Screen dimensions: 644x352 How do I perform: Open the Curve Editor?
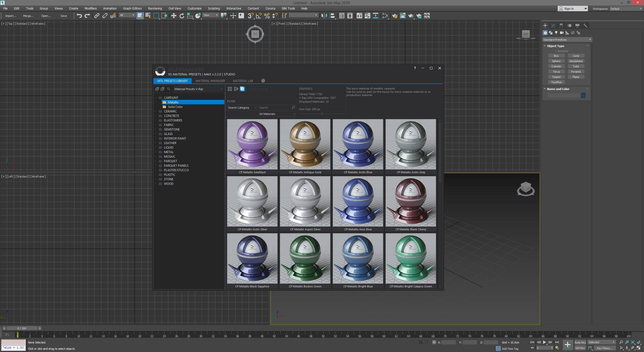pos(367,16)
